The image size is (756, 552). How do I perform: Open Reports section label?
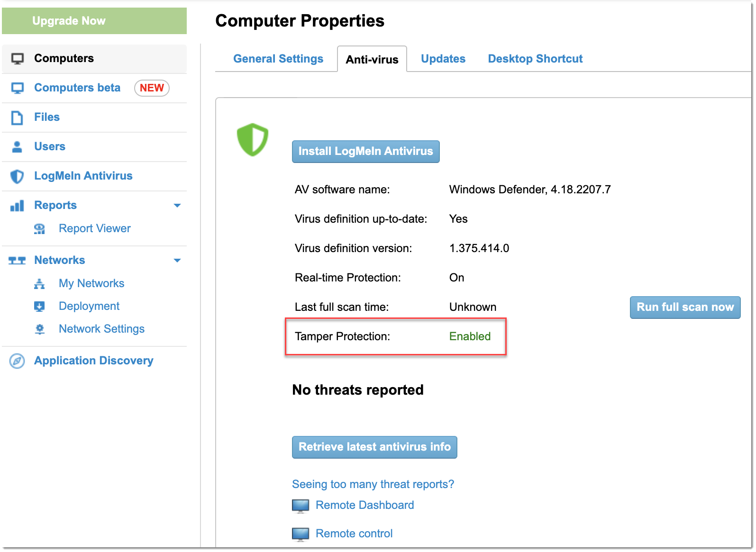55,205
